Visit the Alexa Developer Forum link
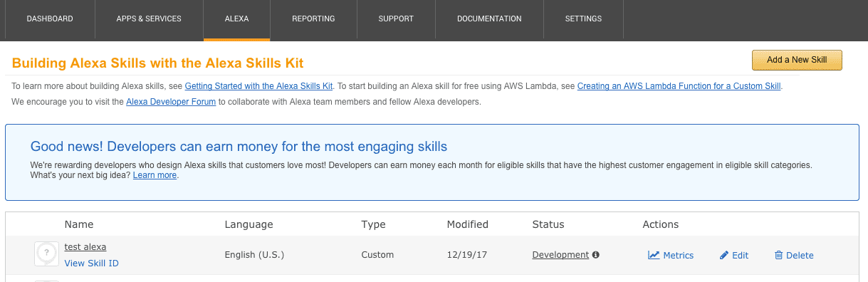 (171, 102)
